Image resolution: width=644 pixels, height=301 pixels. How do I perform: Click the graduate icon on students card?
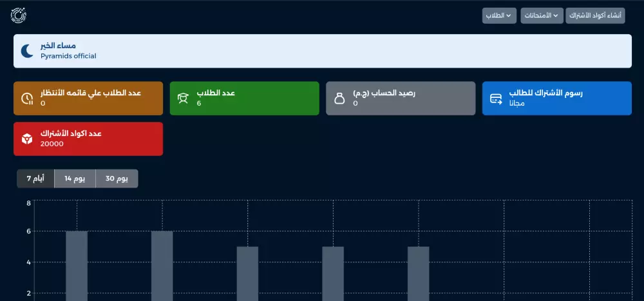pos(183,98)
